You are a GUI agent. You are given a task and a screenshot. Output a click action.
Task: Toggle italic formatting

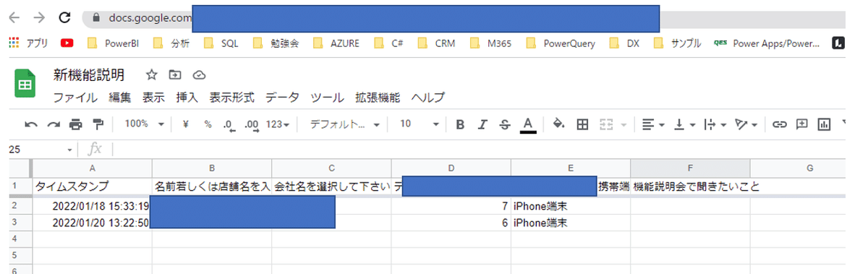482,124
